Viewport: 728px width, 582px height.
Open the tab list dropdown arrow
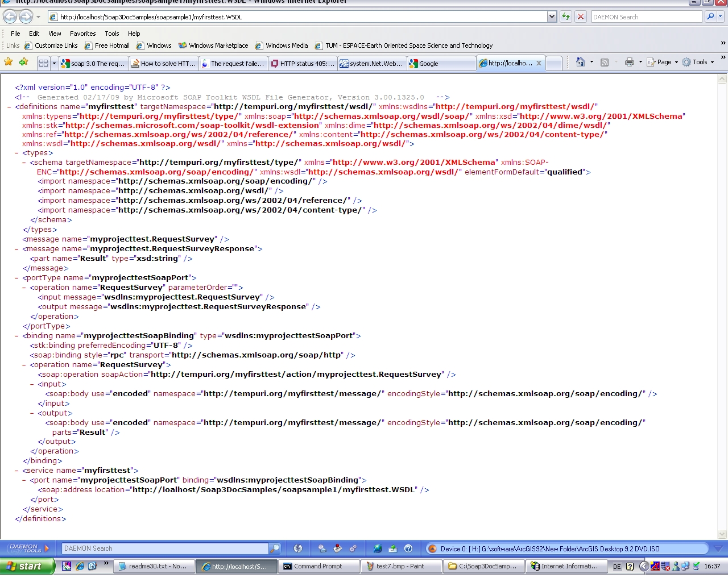[x=55, y=64]
